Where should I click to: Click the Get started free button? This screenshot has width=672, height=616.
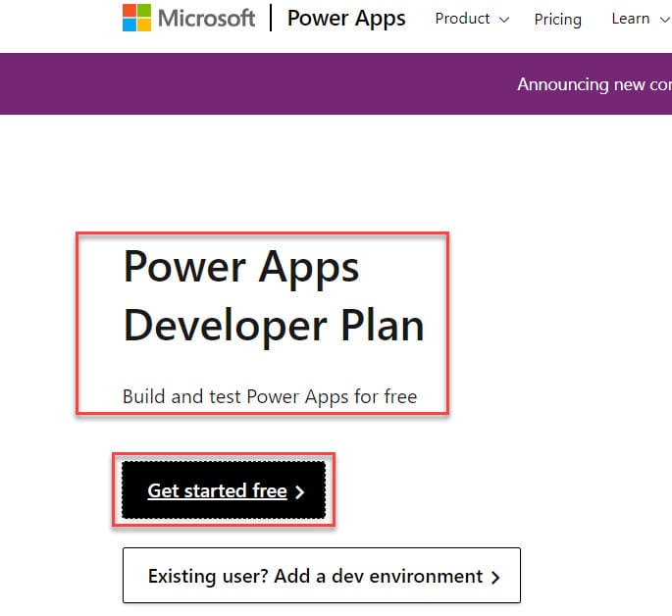224,490
